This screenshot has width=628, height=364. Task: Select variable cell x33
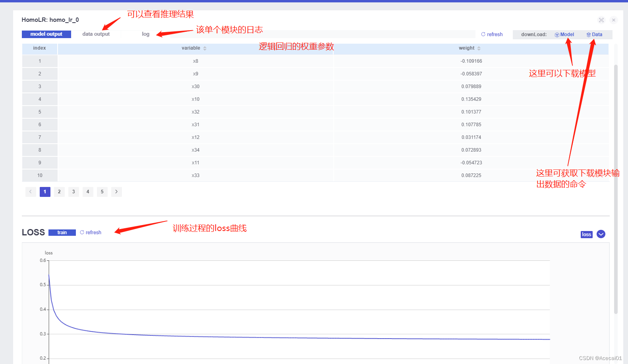click(195, 175)
